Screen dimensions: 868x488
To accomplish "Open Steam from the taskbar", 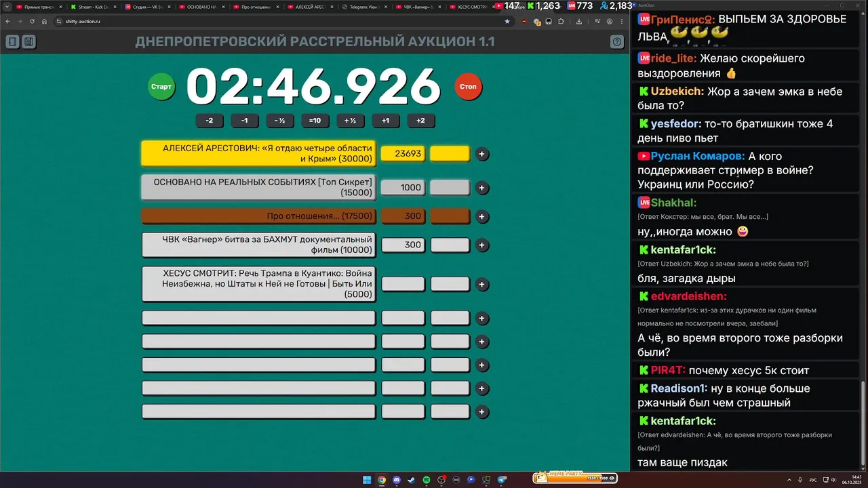I will tap(412, 480).
